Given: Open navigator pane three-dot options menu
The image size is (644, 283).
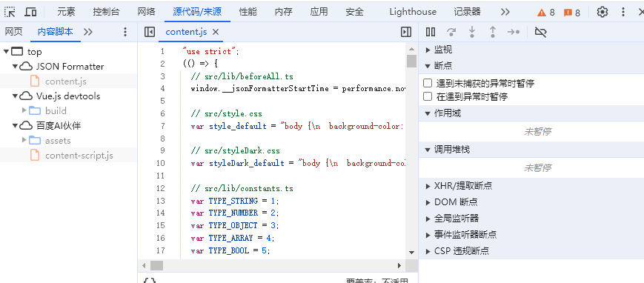Looking at the screenshot, I should (125, 32).
